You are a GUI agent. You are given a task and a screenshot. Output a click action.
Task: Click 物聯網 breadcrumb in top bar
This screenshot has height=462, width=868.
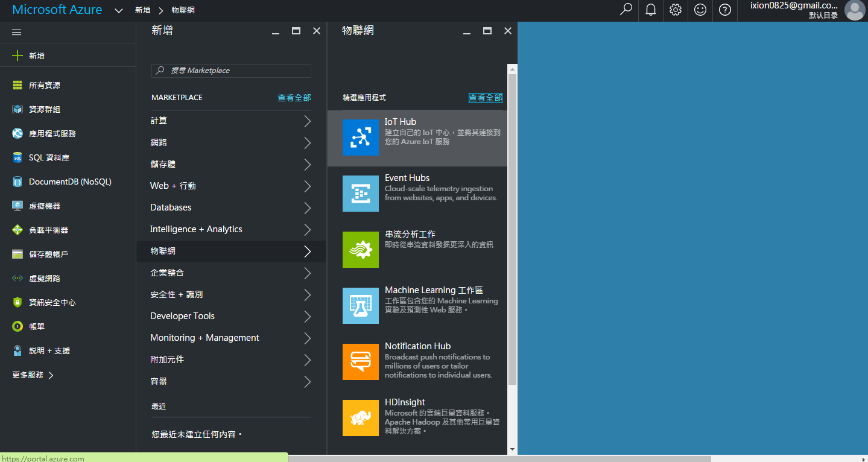point(183,10)
